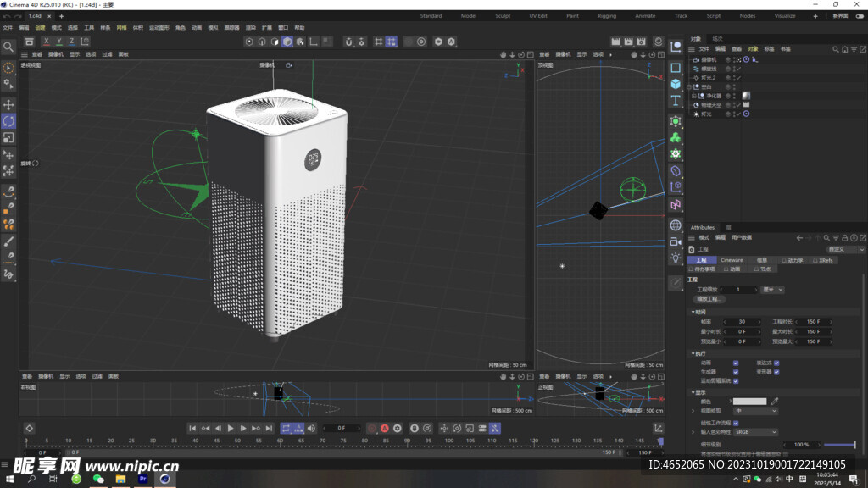868x488 pixels.
Task: Open the 厘米 unit dropdown
Action: click(x=772, y=290)
